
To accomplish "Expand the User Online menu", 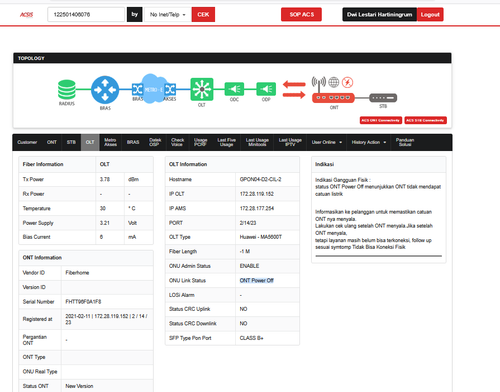I will click(327, 142).
